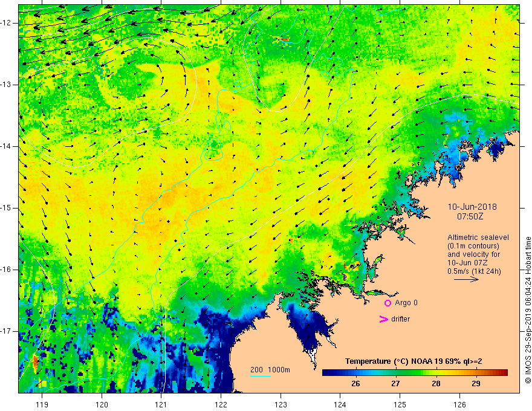This screenshot has width=532, height=411.
Task: Click the 'drifter' legend label
Action: (400, 319)
